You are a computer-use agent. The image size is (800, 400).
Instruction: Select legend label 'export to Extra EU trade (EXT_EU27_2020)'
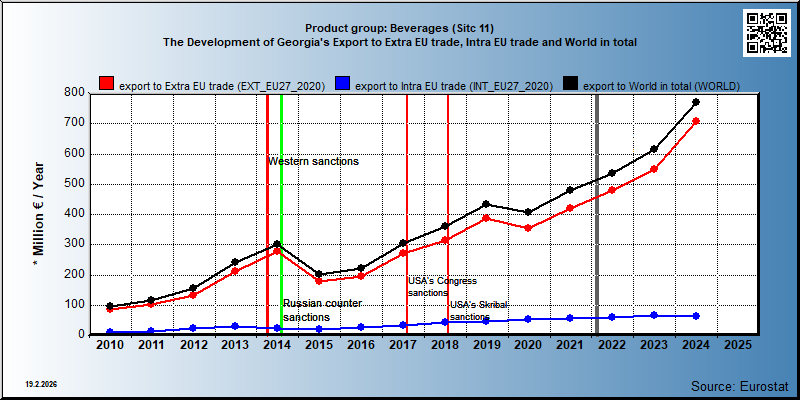(222, 86)
